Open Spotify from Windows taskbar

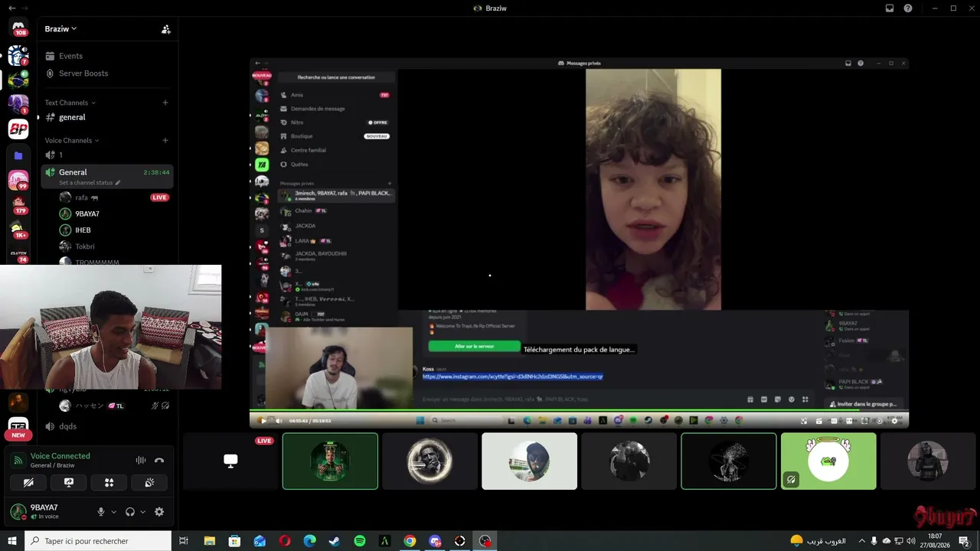click(x=360, y=541)
